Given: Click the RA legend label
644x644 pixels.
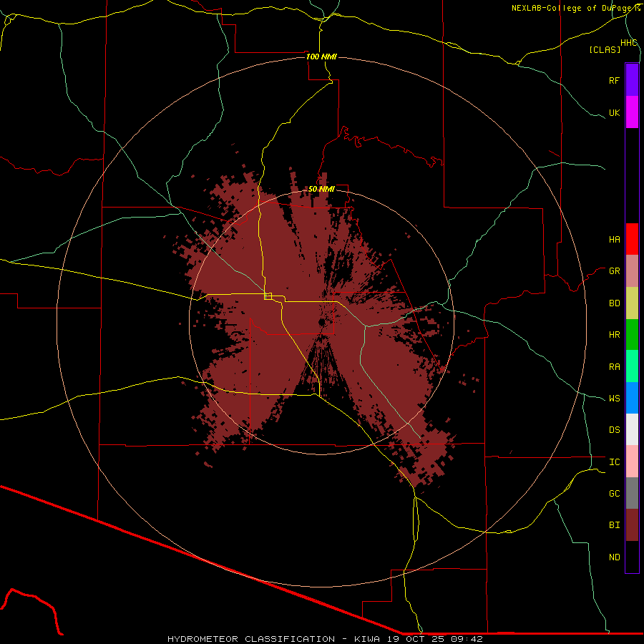Looking at the screenshot, I should (614, 367).
